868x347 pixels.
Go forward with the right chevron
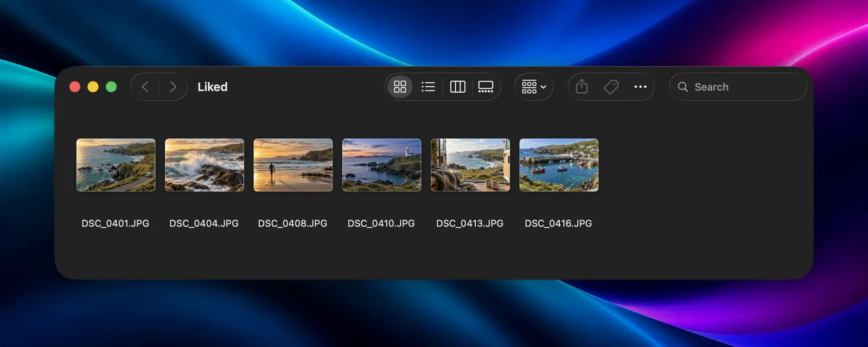pos(173,87)
